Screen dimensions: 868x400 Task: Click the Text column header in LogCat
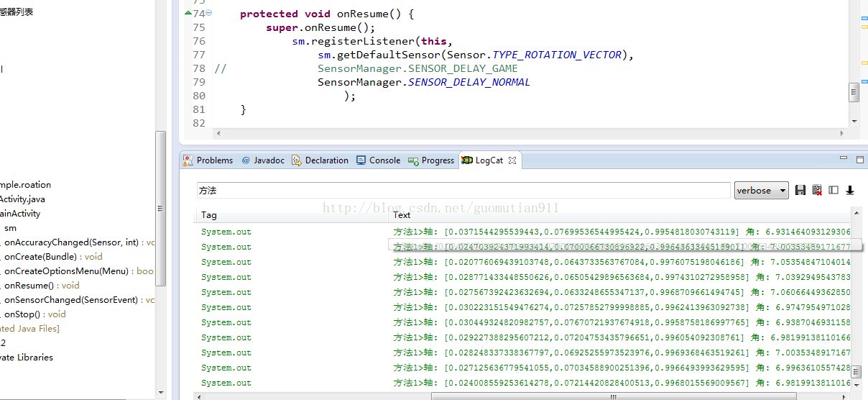click(402, 215)
